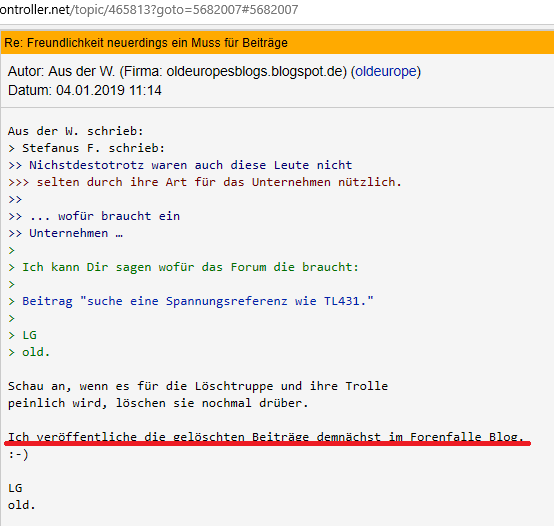The height and width of the screenshot is (526, 554).
Task: Open the oldeurope user profile link
Action: coord(386,71)
